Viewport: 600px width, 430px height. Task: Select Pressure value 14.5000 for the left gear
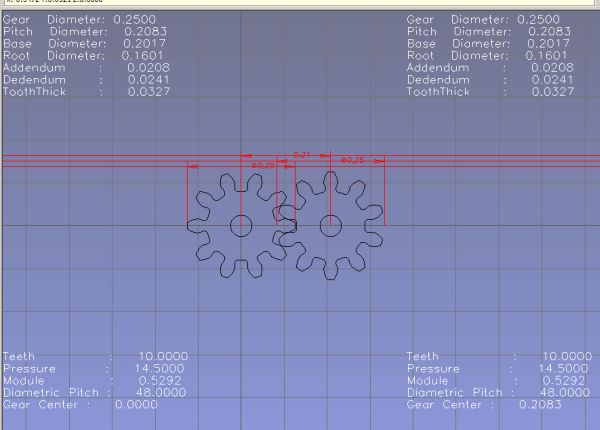[x=160, y=369]
